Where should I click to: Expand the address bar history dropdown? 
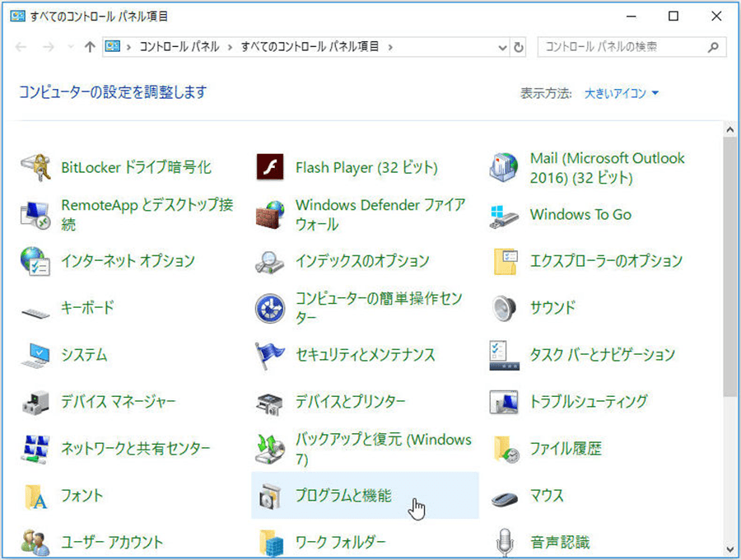click(502, 47)
